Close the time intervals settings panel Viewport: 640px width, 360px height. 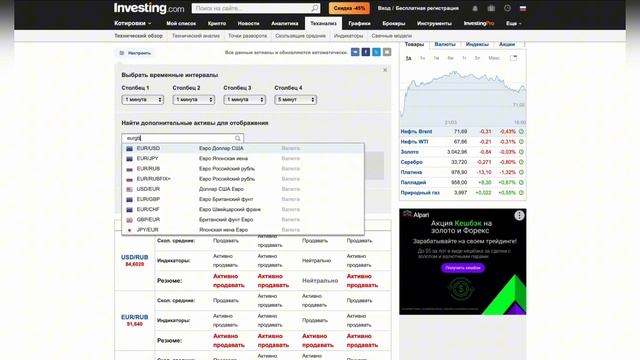pos(385,70)
